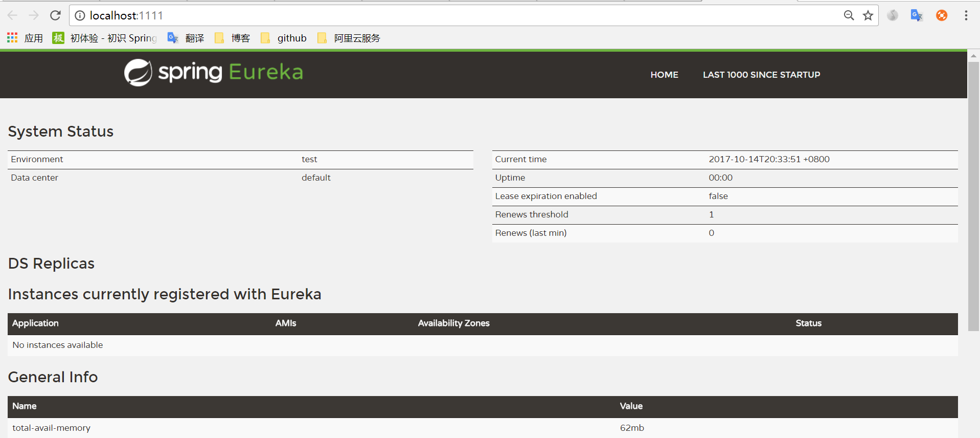Image resolution: width=980 pixels, height=438 pixels.
Task: Bookmark this page with the star icon
Action: coord(868,15)
